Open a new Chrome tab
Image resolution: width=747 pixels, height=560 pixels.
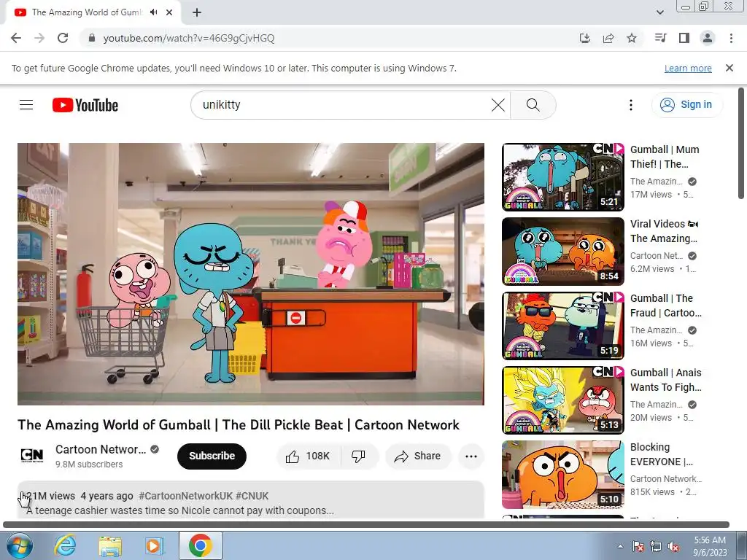click(197, 12)
